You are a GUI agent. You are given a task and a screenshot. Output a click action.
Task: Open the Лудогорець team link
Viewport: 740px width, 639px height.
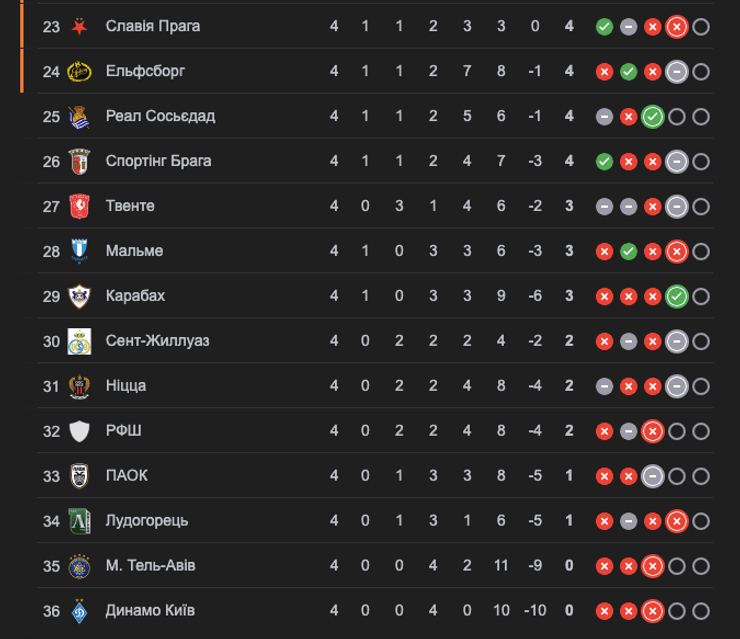147,521
